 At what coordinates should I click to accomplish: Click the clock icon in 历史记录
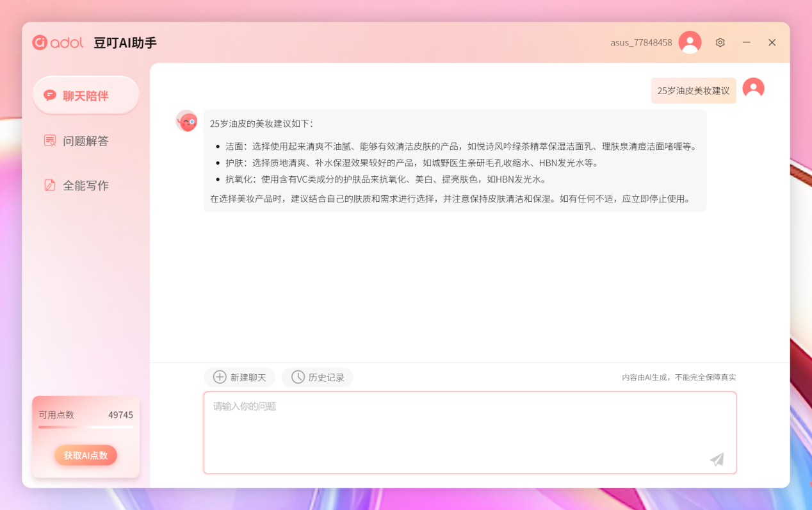coord(298,377)
